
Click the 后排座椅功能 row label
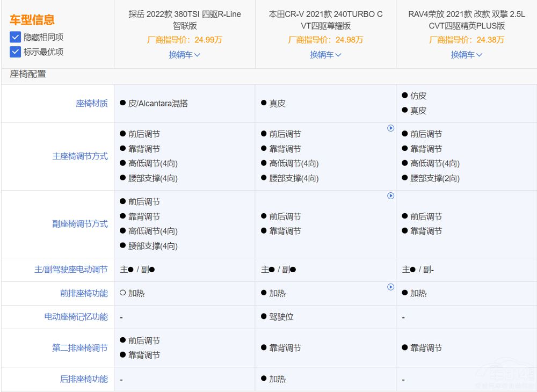click(x=84, y=379)
